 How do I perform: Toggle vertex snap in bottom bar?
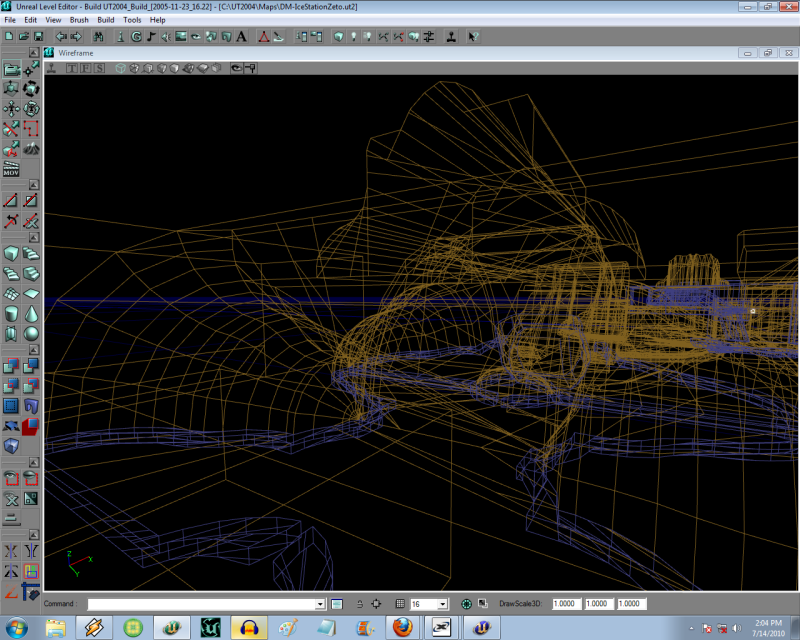(x=377, y=604)
